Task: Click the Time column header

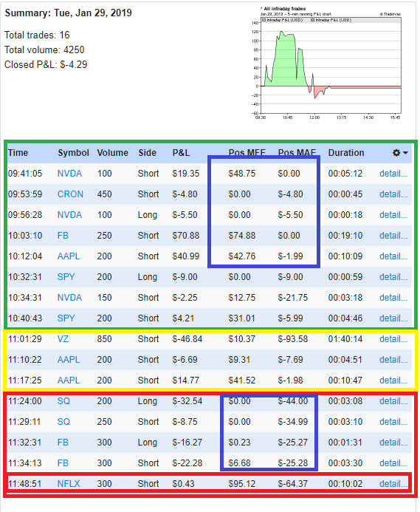Action: (18, 153)
